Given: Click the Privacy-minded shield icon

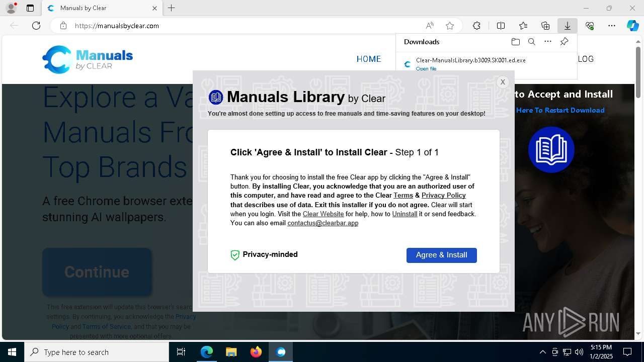Looking at the screenshot, I should [x=235, y=255].
